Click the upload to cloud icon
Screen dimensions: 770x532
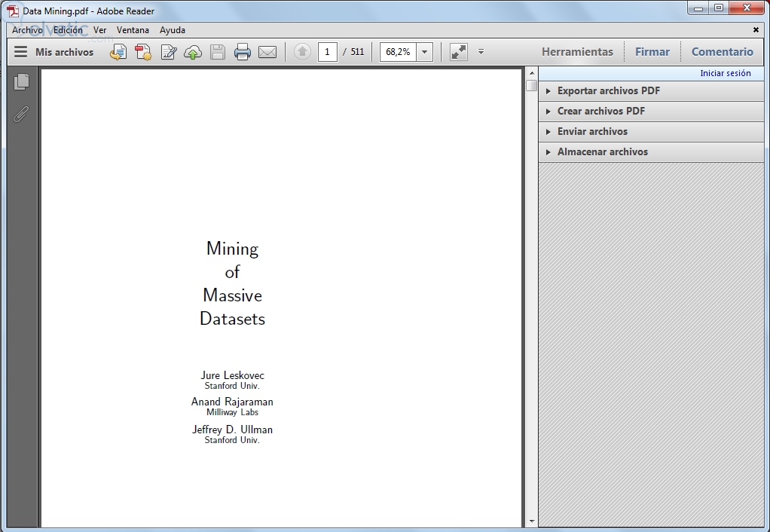(193, 52)
